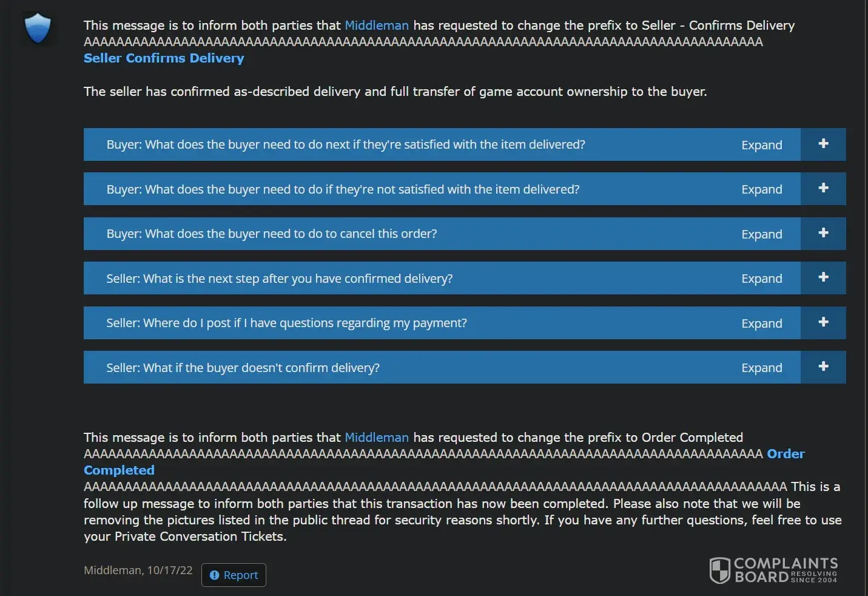Open Middleman link in first message
The image size is (868, 596).
(377, 25)
